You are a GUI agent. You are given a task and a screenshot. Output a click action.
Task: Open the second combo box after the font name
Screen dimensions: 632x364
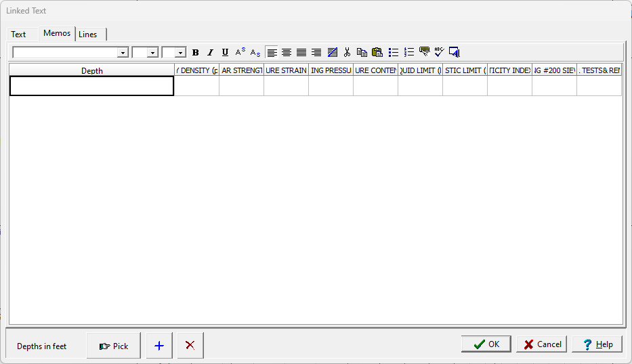click(152, 53)
